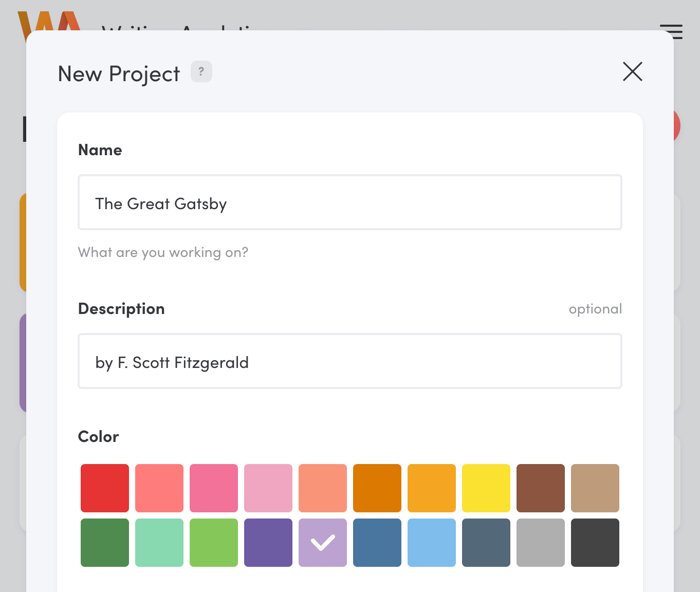Select the mint green color swatch
The image size is (700, 592).
(159, 543)
